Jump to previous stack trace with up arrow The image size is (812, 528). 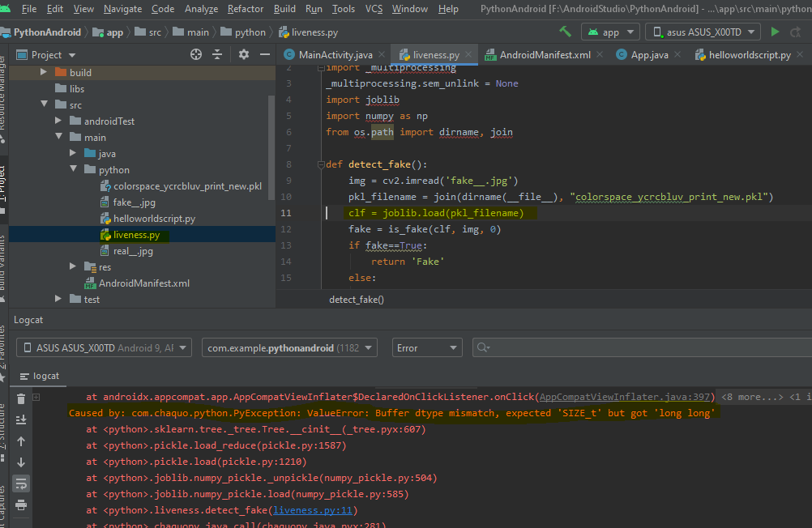(22, 441)
